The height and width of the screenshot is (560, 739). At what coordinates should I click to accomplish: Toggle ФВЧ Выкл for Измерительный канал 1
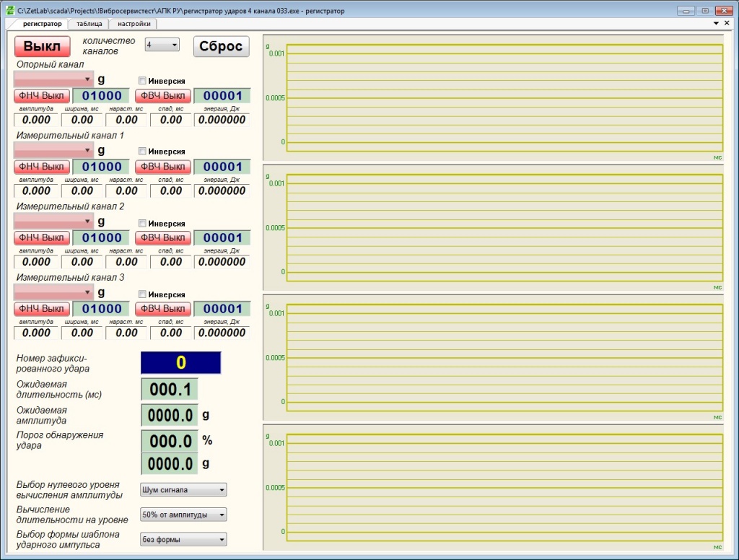[x=163, y=167]
